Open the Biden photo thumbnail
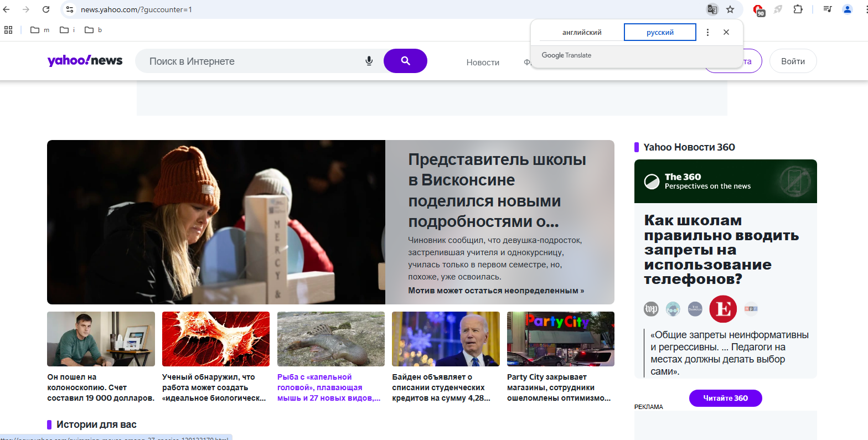The width and height of the screenshot is (868, 440). point(445,339)
